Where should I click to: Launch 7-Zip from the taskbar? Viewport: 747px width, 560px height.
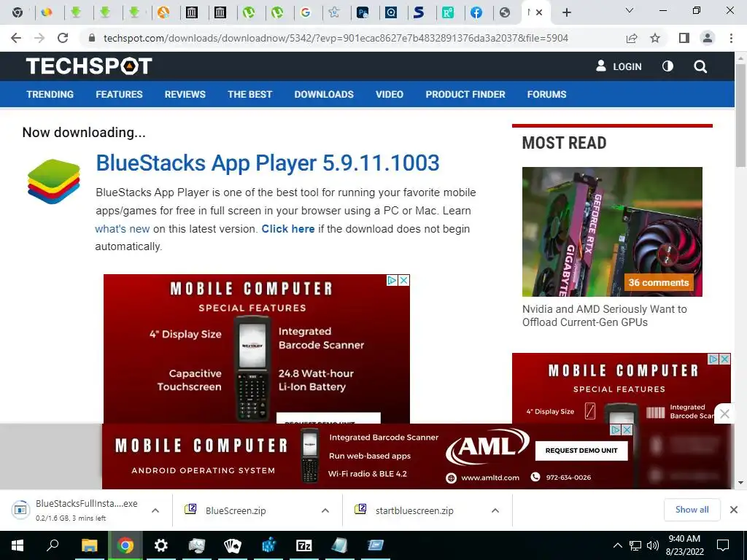click(304, 545)
